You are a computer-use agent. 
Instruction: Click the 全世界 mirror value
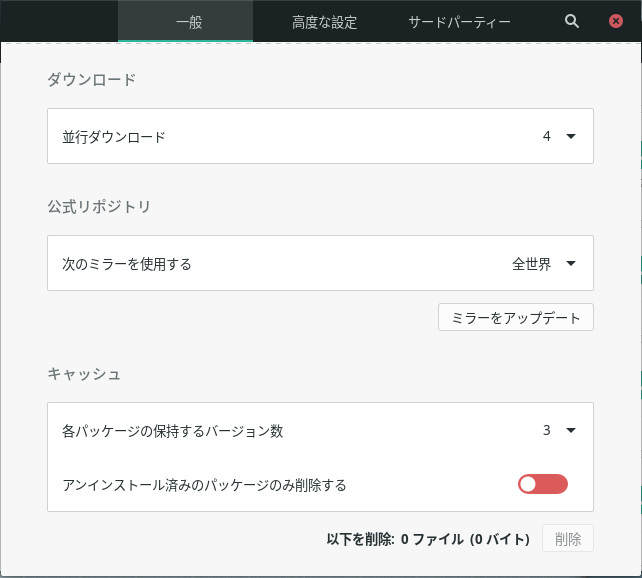click(x=531, y=264)
